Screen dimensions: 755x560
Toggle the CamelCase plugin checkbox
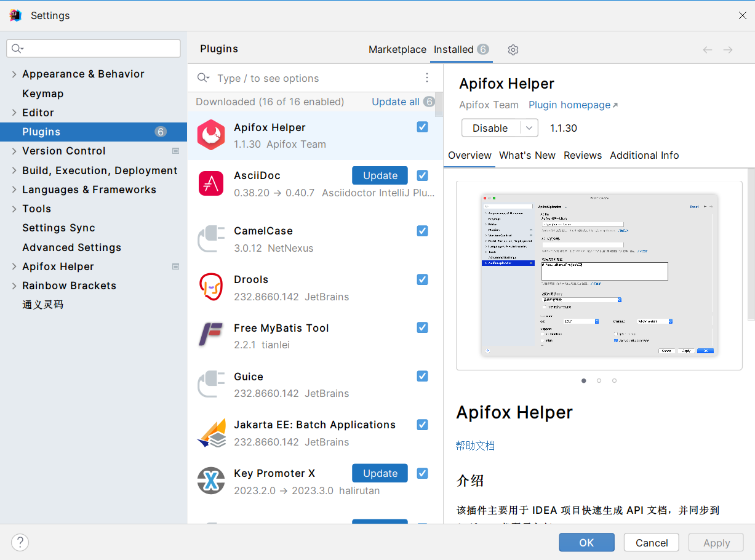422,231
